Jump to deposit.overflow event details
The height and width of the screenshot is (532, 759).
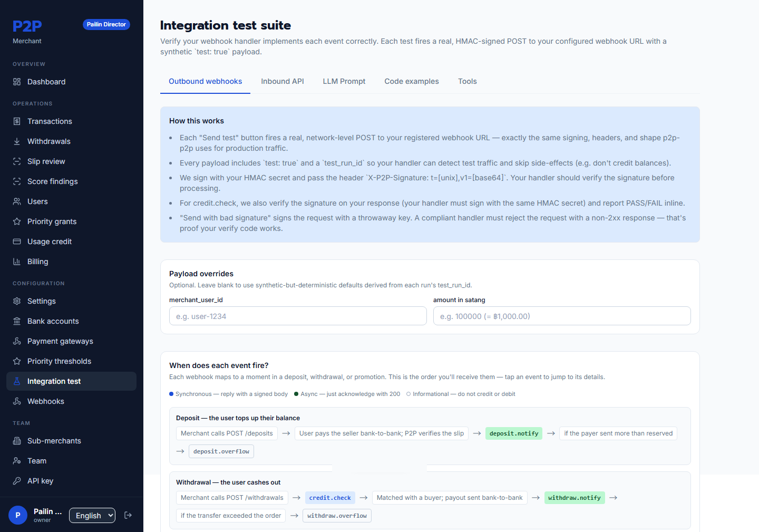click(x=221, y=451)
